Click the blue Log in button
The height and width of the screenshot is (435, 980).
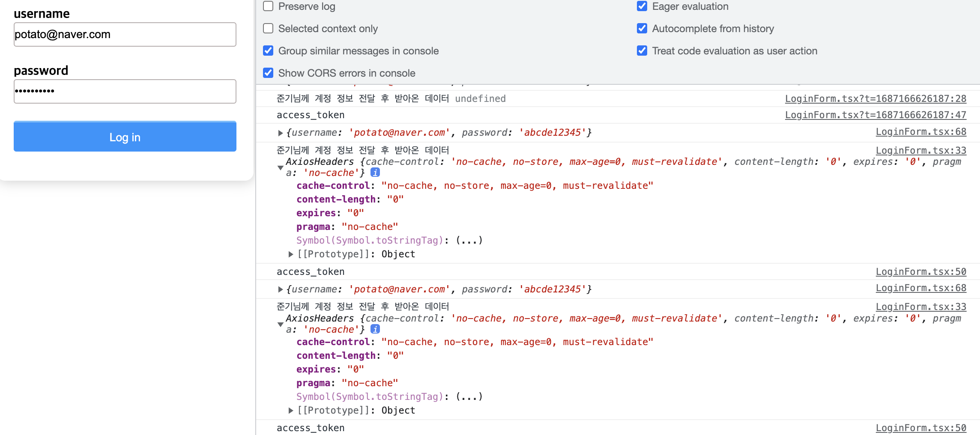coord(125,137)
